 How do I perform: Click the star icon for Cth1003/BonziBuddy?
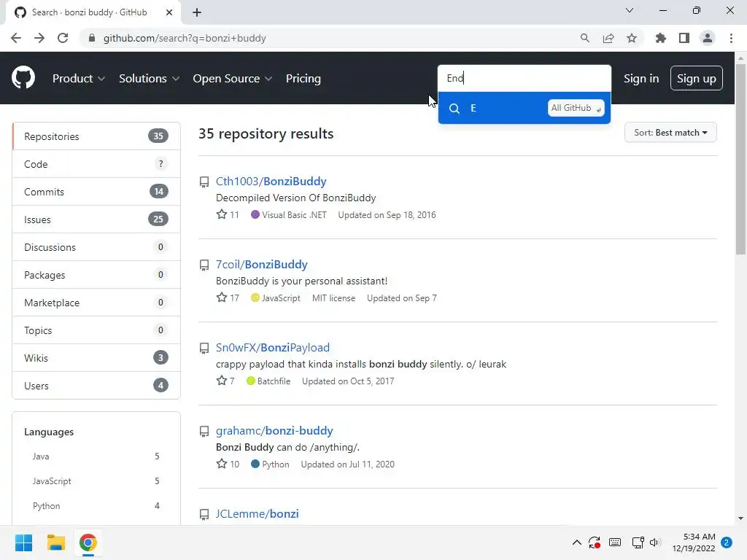222,214
